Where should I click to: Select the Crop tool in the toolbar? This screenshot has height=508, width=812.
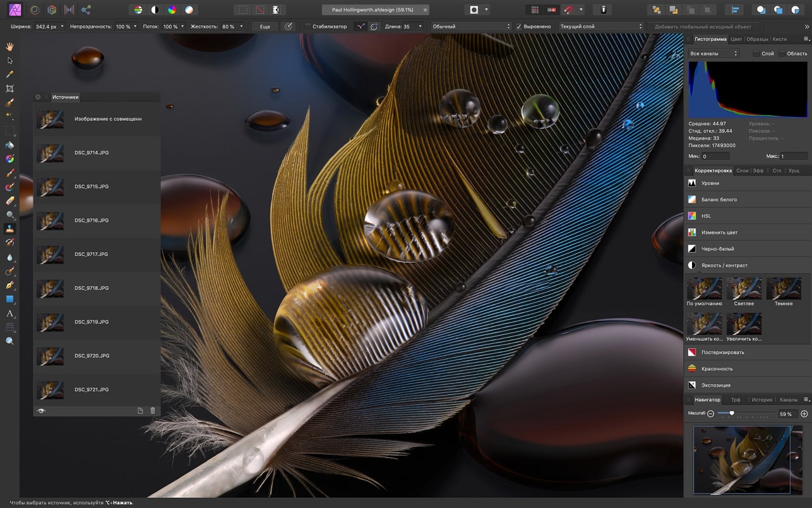pos(9,88)
